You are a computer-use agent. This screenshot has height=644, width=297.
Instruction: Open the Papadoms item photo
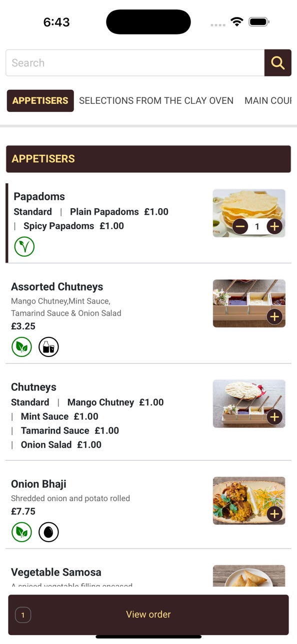249,213
